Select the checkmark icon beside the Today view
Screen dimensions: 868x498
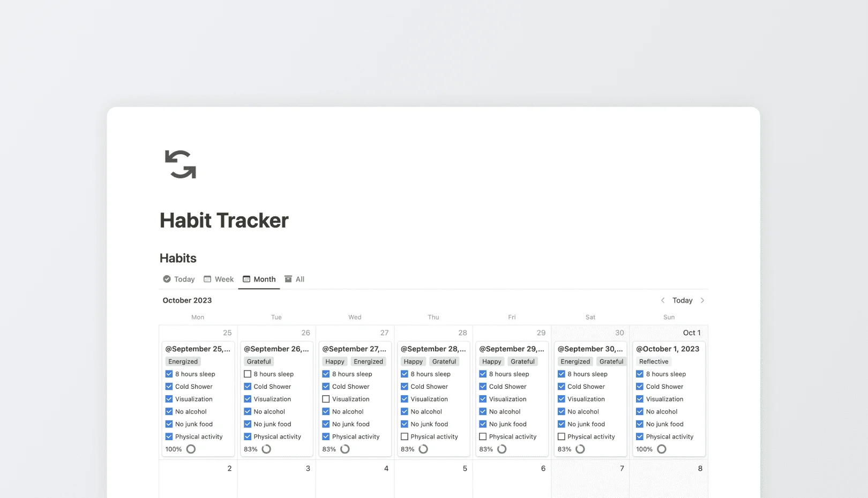pyautogui.click(x=166, y=279)
